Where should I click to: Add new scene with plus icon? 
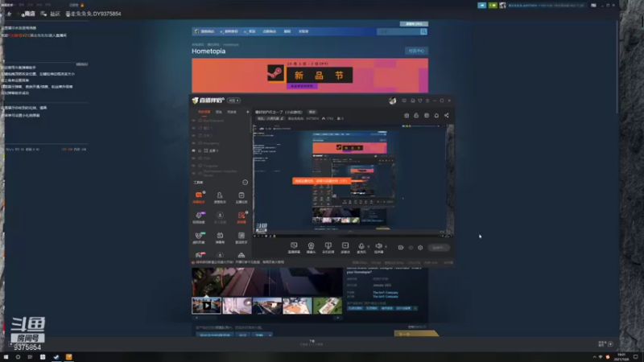(248, 112)
